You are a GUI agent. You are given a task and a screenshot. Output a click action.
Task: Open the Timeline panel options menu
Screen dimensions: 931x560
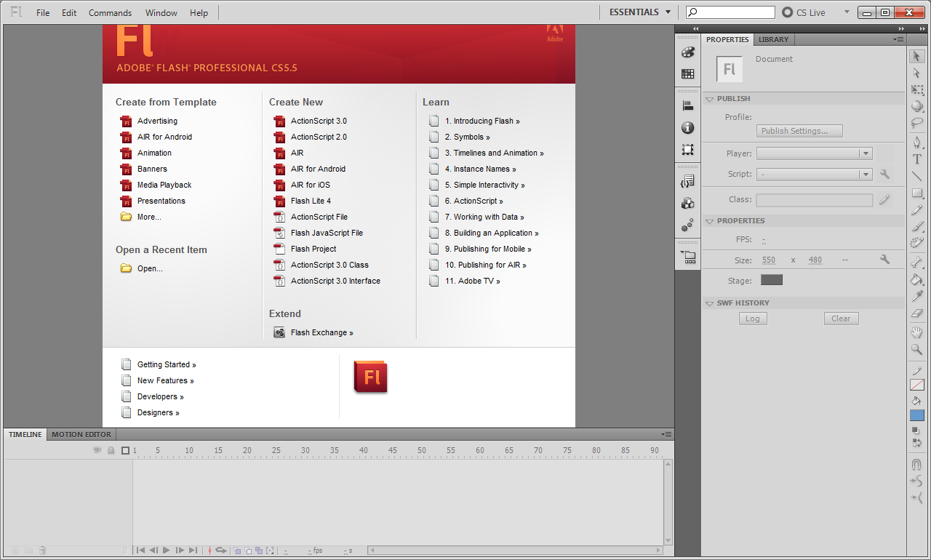tap(666, 434)
